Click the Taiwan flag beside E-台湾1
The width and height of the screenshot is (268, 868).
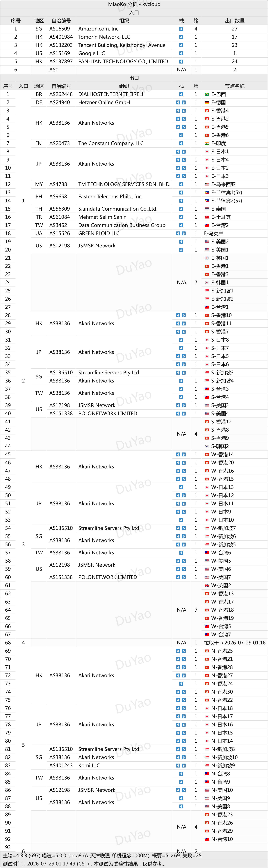pyautogui.click(x=207, y=307)
